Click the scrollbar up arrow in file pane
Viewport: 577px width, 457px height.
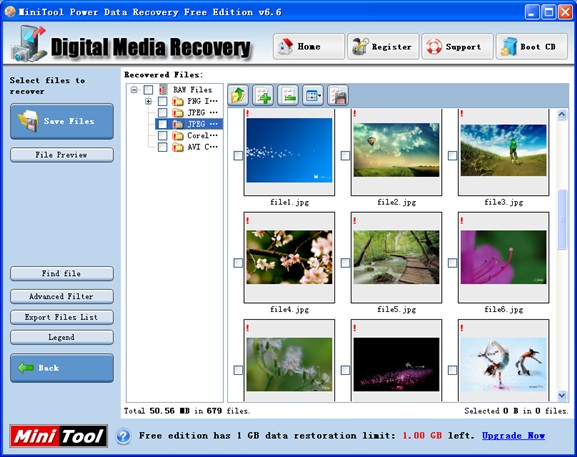[x=562, y=114]
